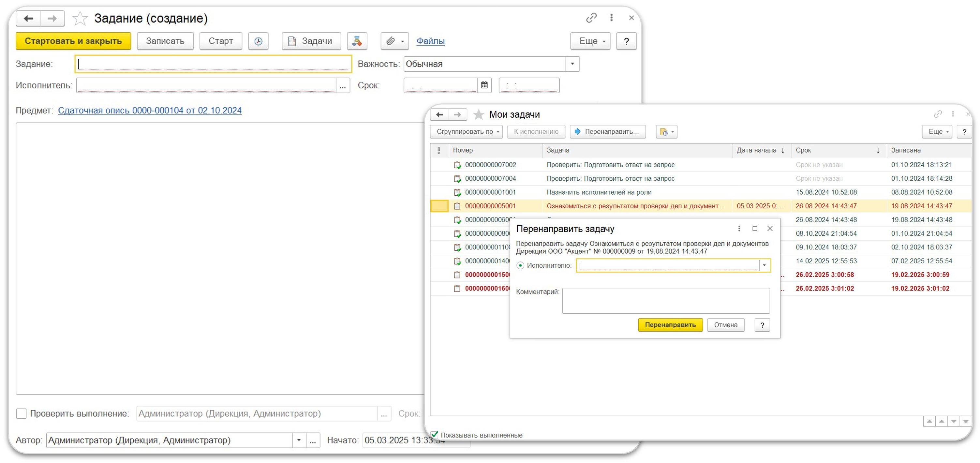Copy link icon in Мои задачи header
The height and width of the screenshot is (463, 980).
tap(938, 114)
